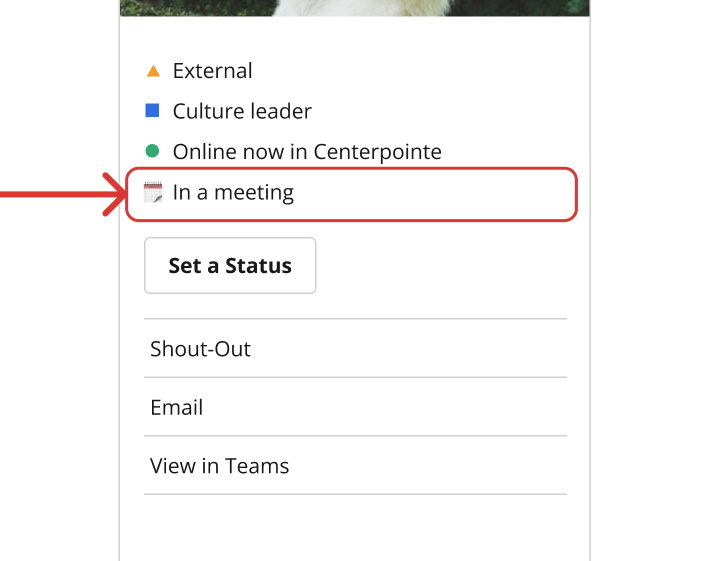Select the External label text
The image size is (720, 561).
click(x=212, y=71)
